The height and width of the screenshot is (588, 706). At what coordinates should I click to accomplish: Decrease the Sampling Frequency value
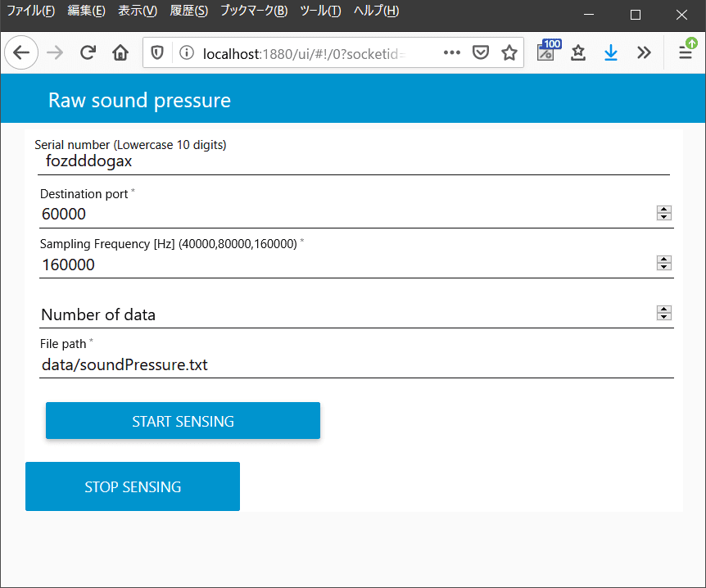coord(664,267)
